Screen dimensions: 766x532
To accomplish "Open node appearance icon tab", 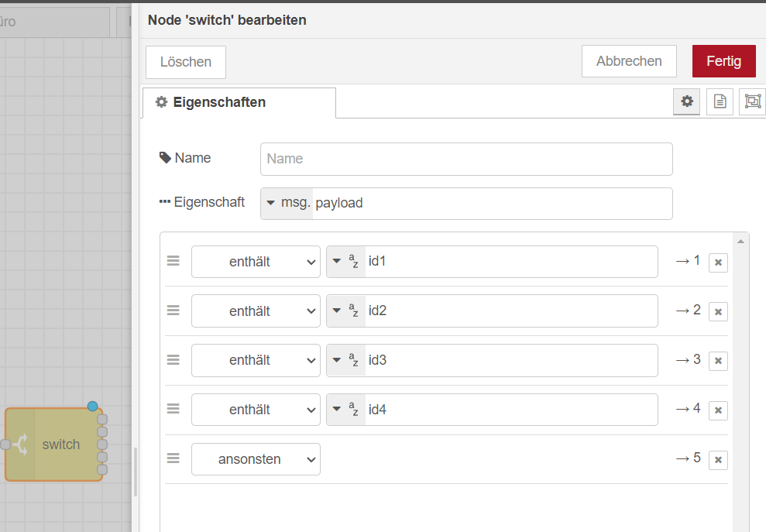I will point(752,101).
